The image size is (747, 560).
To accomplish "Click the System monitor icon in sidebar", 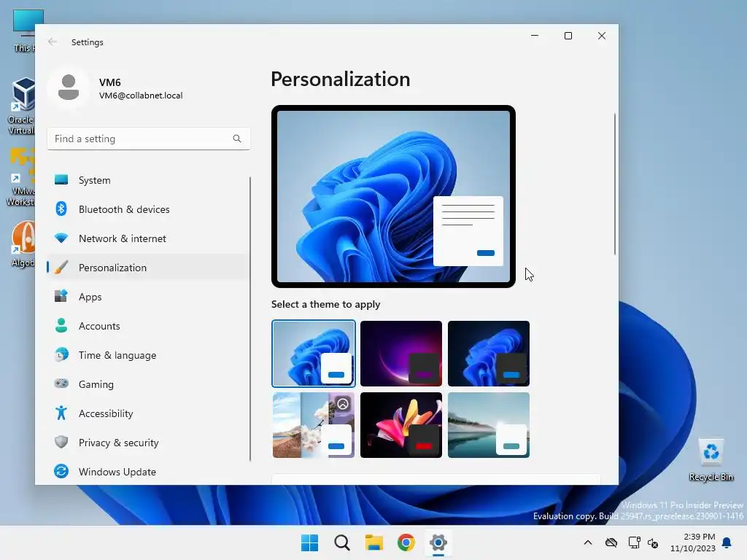I will pos(61,179).
